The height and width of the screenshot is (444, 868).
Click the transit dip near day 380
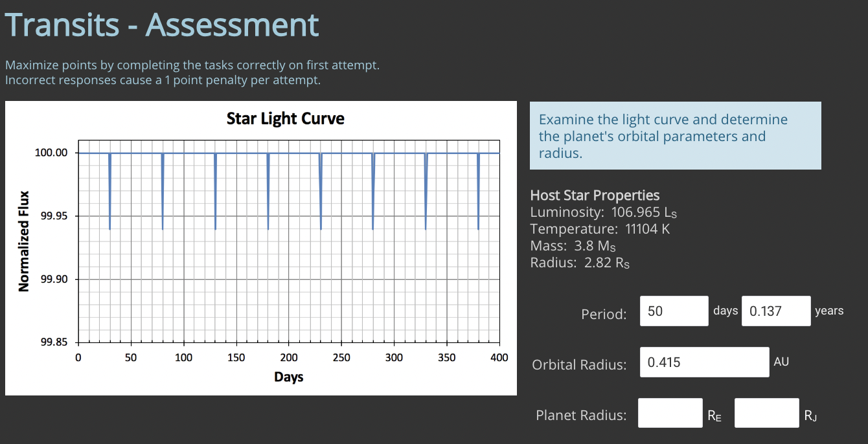pyautogui.click(x=478, y=188)
